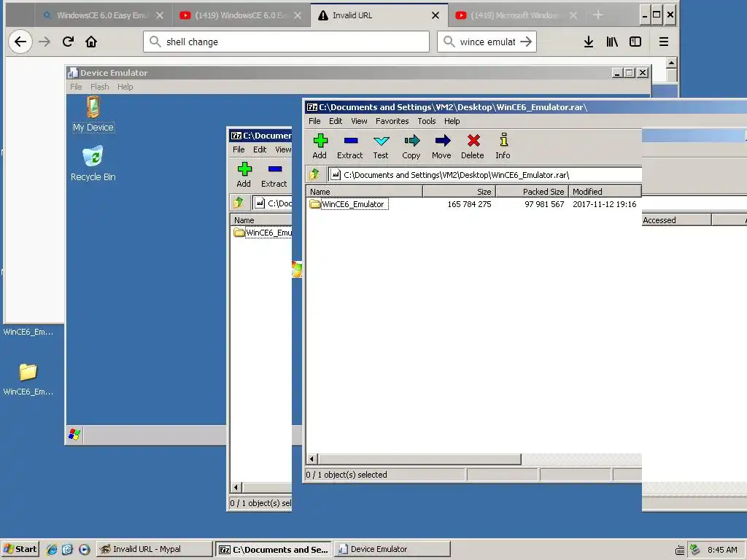
Task: Select WinCE6_Emu folder in back 7-Zip window
Action: click(263, 233)
